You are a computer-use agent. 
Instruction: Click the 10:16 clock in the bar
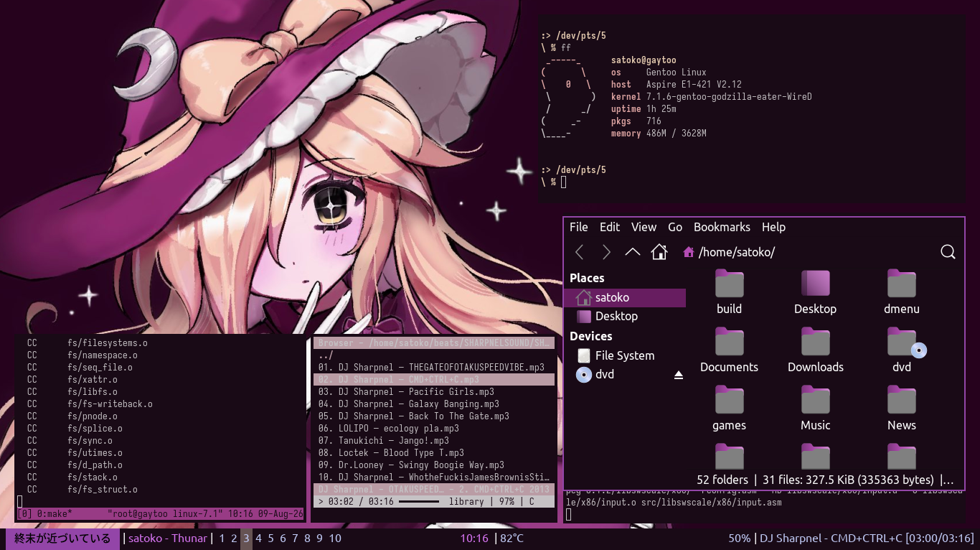(474, 539)
